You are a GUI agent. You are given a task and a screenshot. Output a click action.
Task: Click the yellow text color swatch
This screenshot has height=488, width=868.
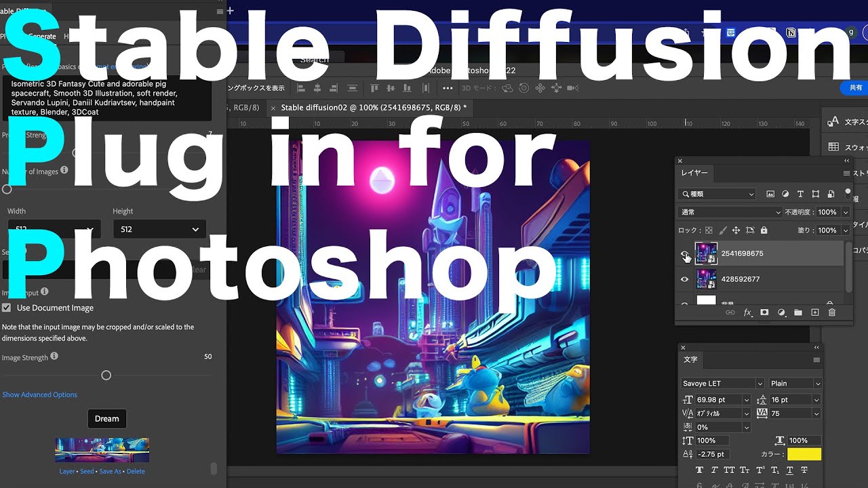coord(804,454)
